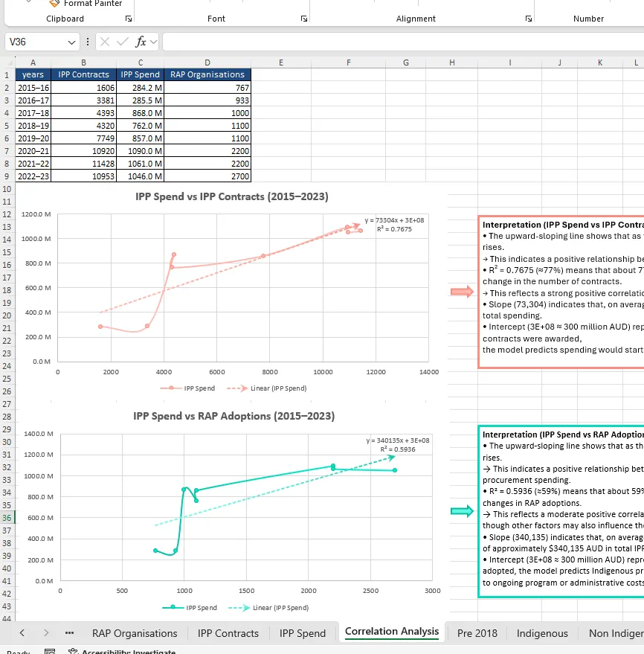This screenshot has height=654, width=644.
Task: Open the Alignment settings dialog launcher
Action: point(528,19)
